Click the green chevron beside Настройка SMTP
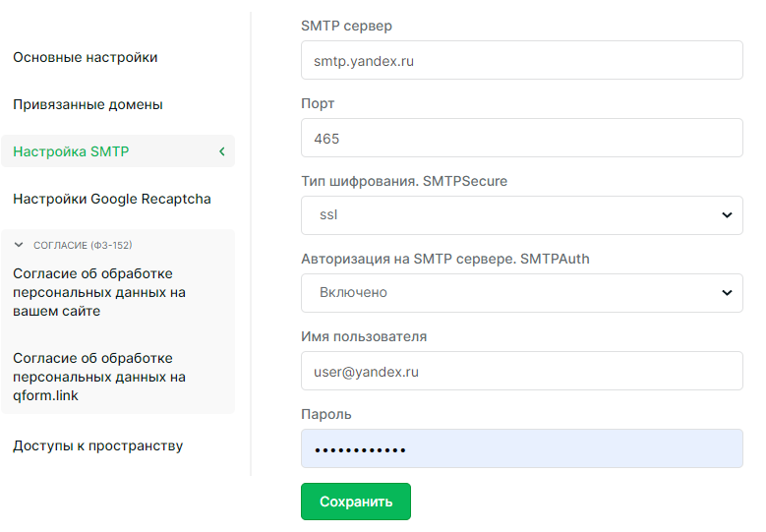The height and width of the screenshot is (532, 766). coord(222,151)
